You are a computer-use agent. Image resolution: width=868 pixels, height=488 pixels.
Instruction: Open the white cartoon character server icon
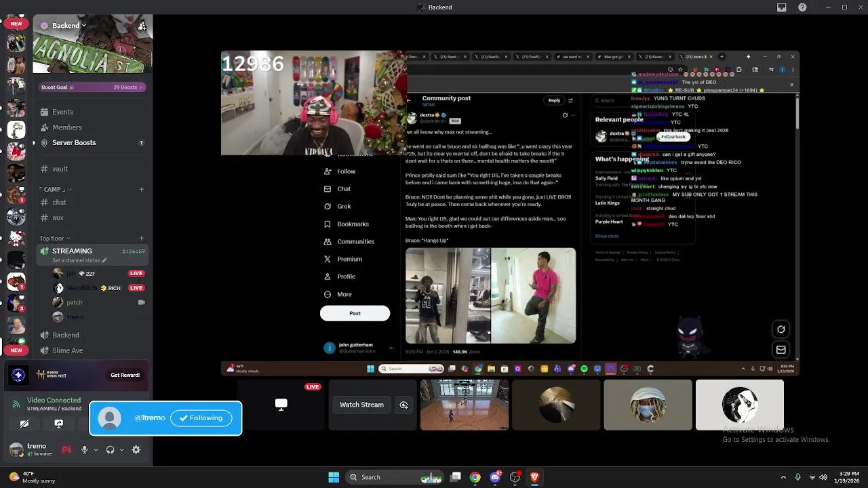pyautogui.click(x=16, y=129)
